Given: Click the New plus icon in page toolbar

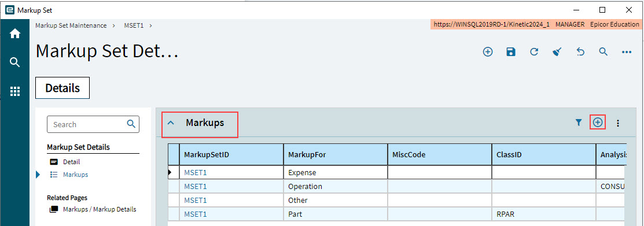Looking at the screenshot, I should coord(488,51).
